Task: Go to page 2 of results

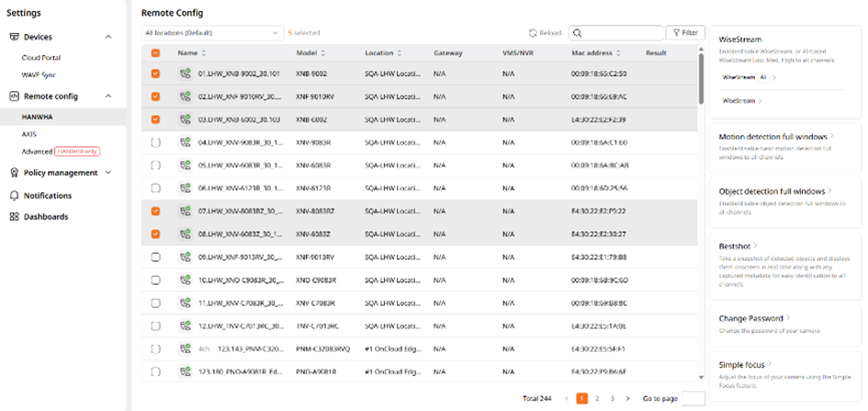Action: (x=598, y=398)
